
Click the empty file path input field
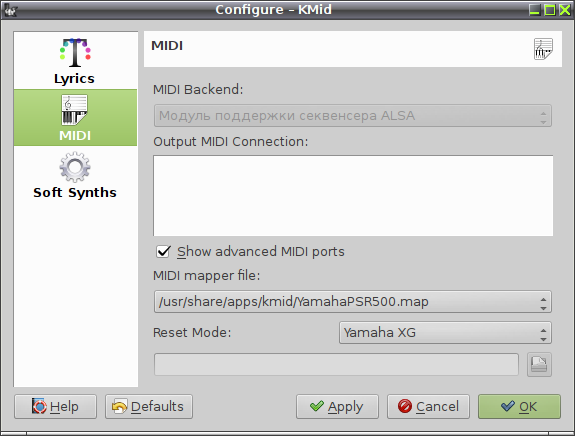pos(336,364)
